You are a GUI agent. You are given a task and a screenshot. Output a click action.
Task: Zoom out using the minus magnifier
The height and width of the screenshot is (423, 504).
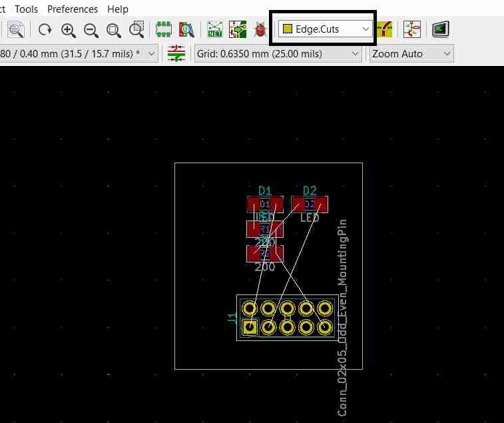(91, 30)
